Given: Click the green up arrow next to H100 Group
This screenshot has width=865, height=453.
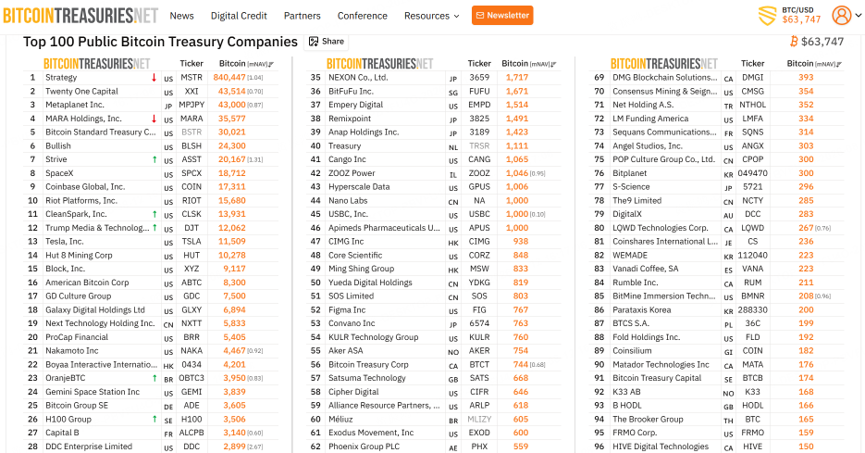Looking at the screenshot, I should [154, 419].
